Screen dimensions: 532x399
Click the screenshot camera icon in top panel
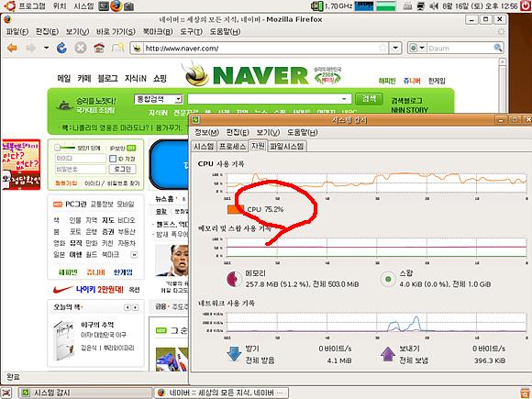coord(128,6)
